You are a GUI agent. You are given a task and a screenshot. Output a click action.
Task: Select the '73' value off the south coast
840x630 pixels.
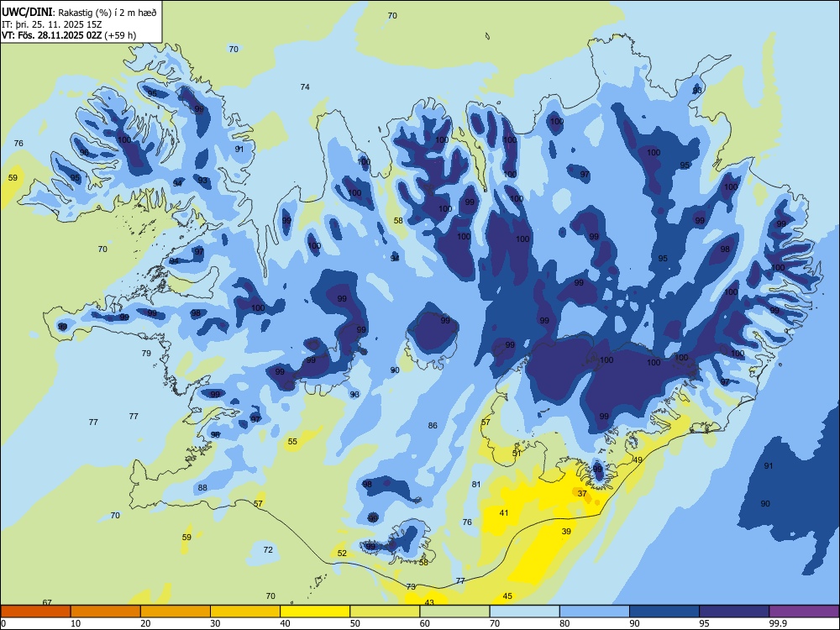pyautogui.click(x=411, y=586)
